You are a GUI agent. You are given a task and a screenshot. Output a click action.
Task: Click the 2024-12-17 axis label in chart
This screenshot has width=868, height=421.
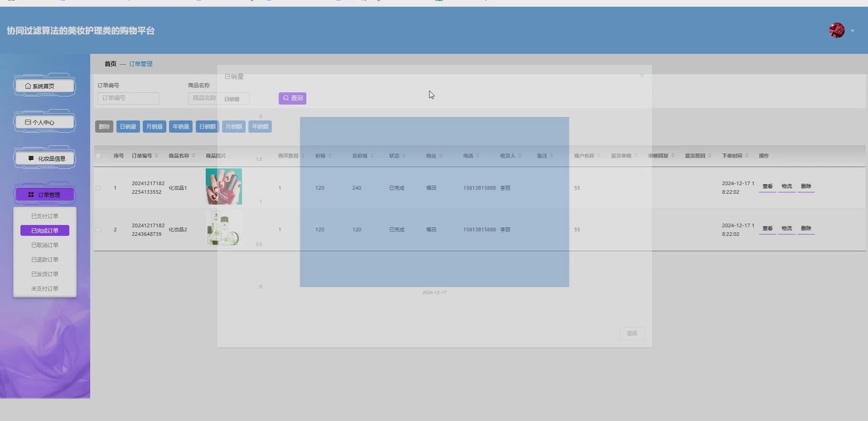coord(434,292)
